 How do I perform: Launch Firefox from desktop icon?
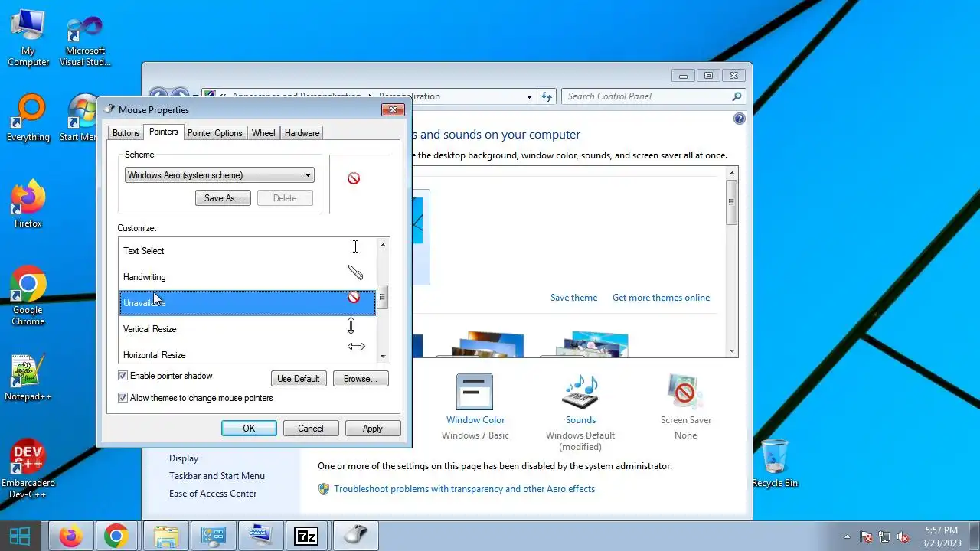(x=28, y=203)
